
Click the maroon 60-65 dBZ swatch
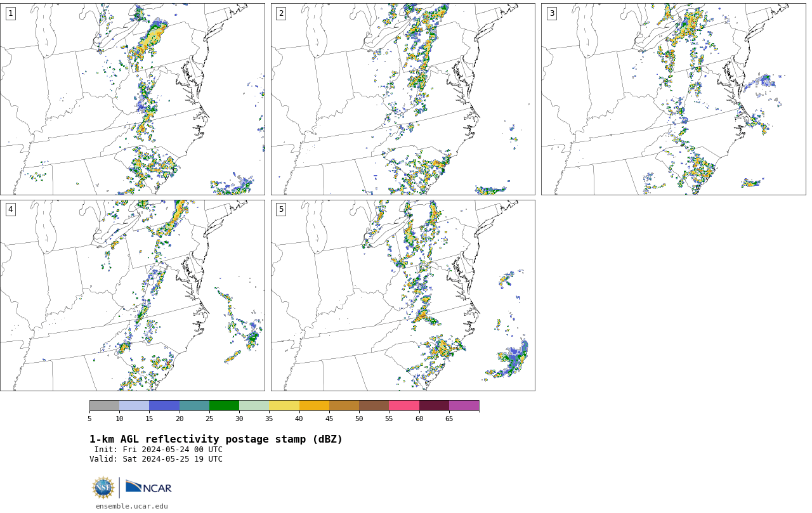pos(434,406)
